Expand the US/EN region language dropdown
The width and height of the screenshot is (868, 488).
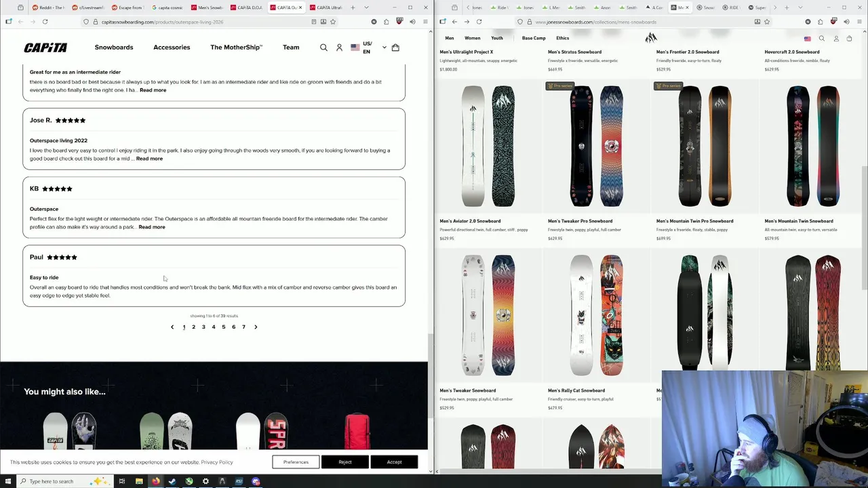click(368, 47)
